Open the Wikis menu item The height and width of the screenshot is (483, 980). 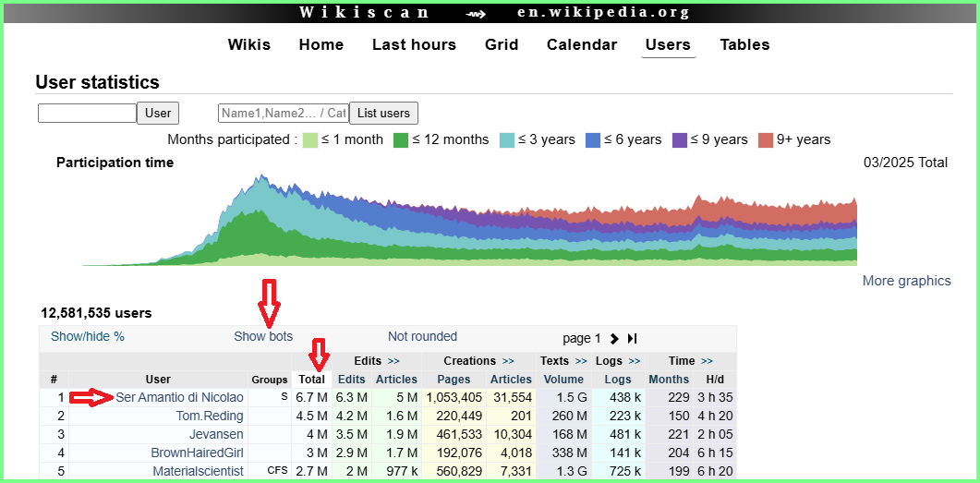click(x=248, y=45)
